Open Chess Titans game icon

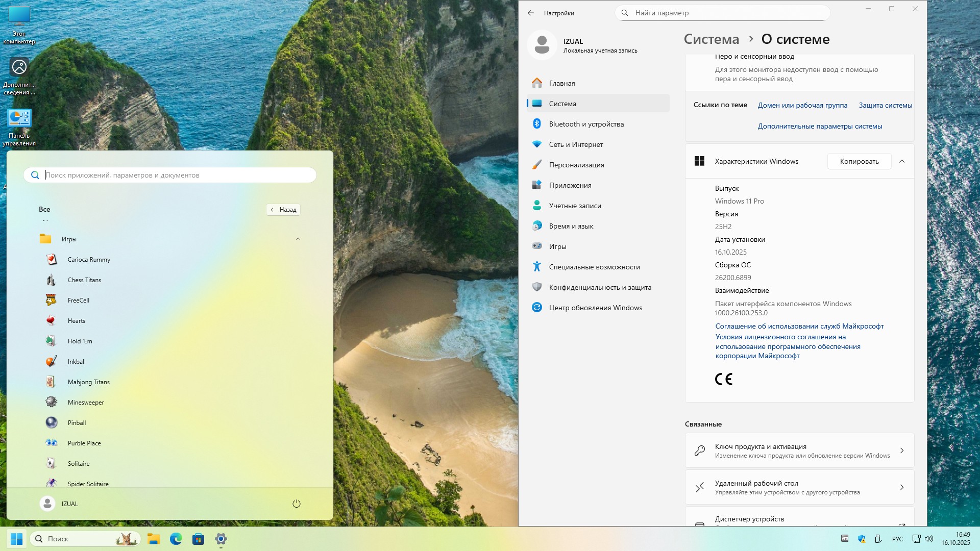coord(51,280)
